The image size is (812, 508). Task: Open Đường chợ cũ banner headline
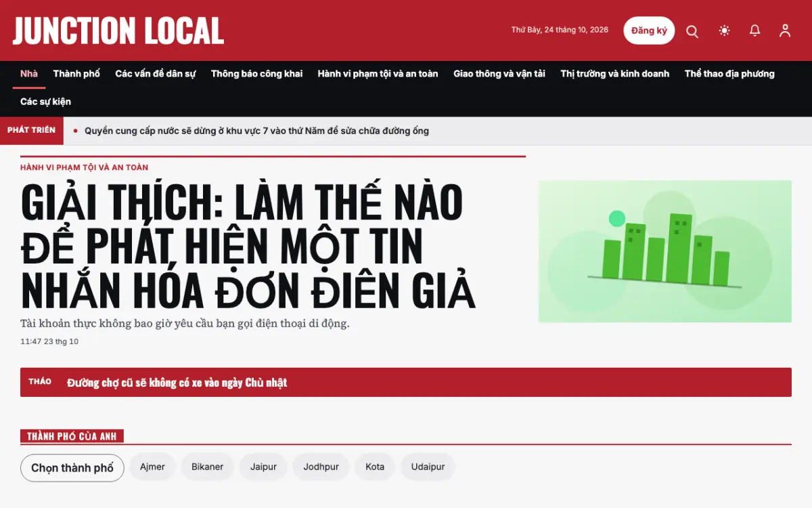177,383
